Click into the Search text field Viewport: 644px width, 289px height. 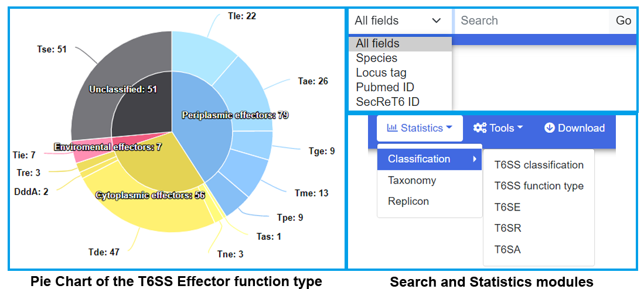point(531,20)
